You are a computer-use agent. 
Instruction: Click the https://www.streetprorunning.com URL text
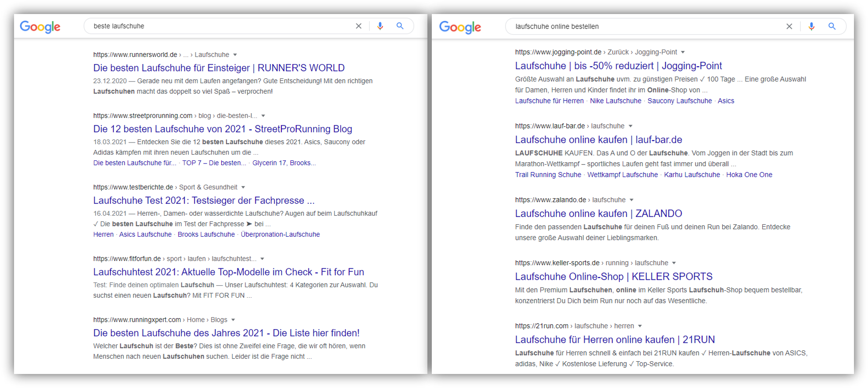coord(143,116)
